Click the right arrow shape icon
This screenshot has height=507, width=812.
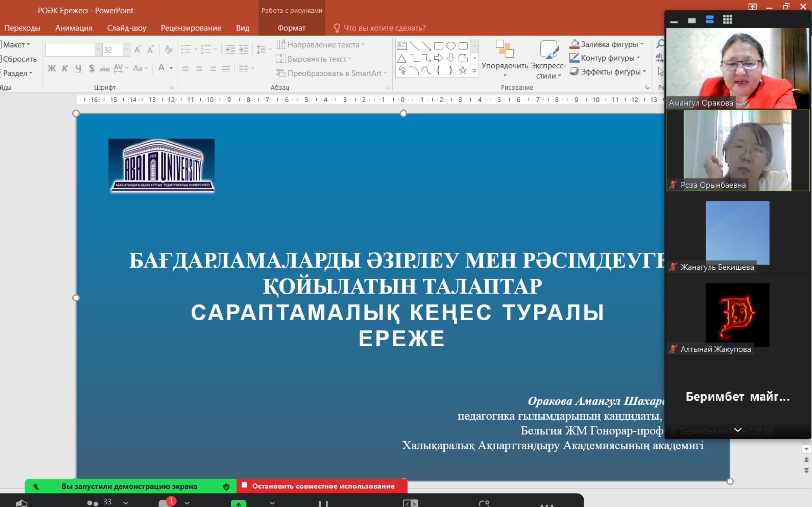(438, 58)
